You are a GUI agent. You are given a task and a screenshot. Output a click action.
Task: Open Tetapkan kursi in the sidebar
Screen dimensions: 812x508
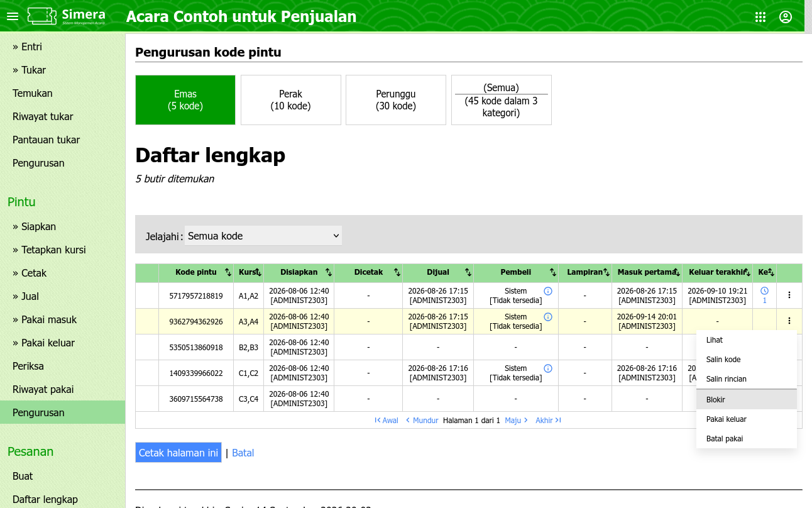tap(63, 250)
